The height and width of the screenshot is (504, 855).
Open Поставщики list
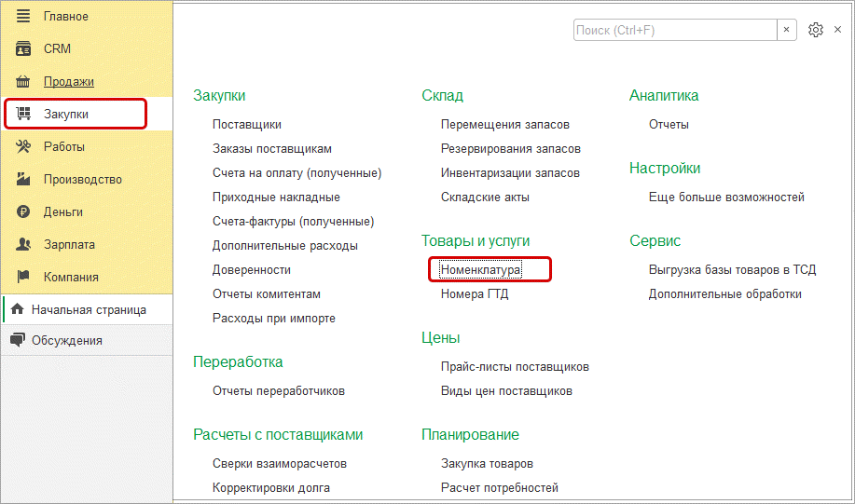click(x=247, y=124)
